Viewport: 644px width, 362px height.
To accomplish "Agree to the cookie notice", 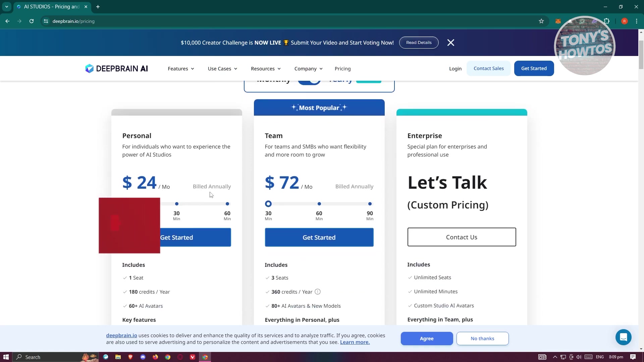I will click(x=427, y=339).
